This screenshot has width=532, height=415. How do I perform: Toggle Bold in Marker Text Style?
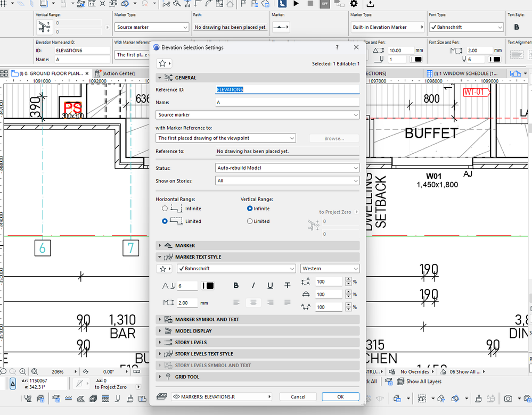pyautogui.click(x=236, y=286)
